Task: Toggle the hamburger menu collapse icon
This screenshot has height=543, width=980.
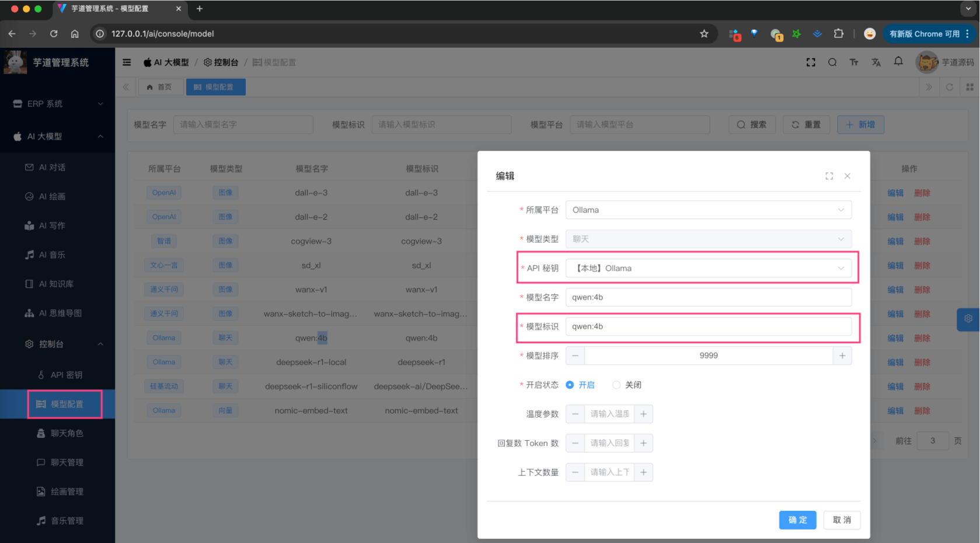Action: click(x=127, y=62)
